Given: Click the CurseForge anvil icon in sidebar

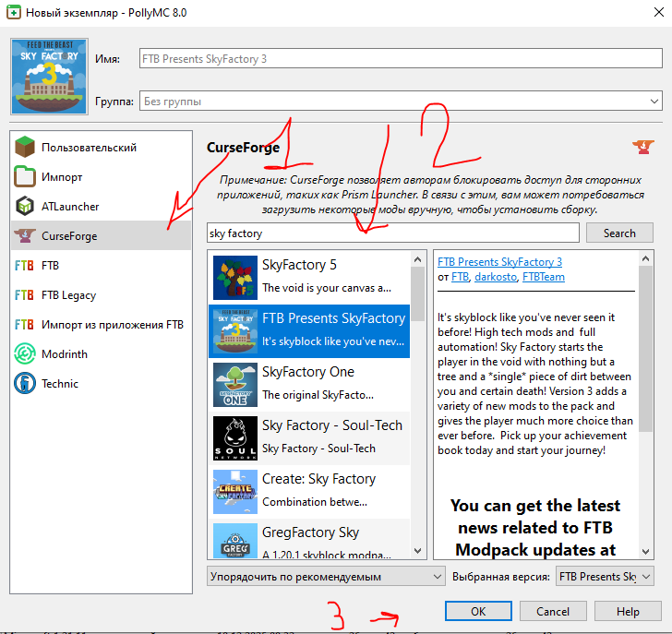Looking at the screenshot, I should [25, 235].
